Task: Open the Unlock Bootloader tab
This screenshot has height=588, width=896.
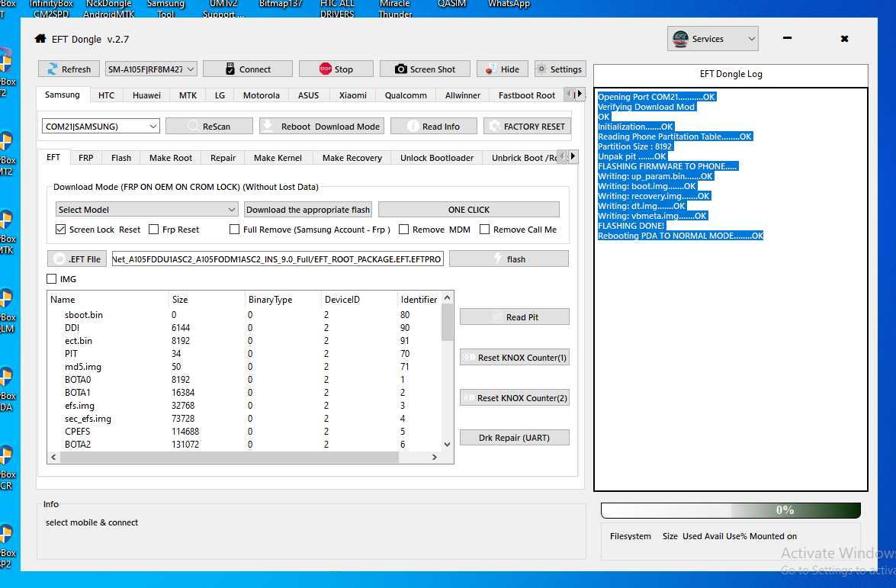Action: click(437, 158)
